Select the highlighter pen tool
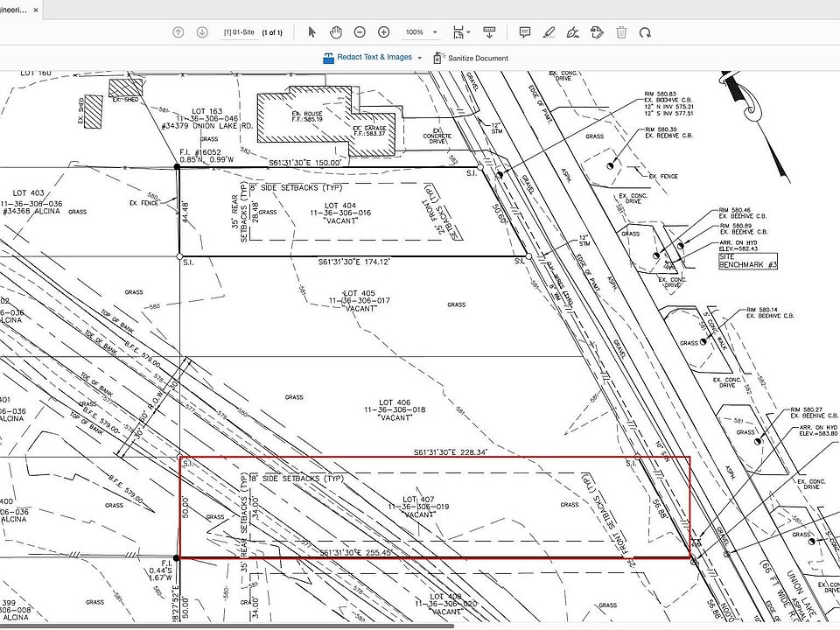 coord(549,32)
